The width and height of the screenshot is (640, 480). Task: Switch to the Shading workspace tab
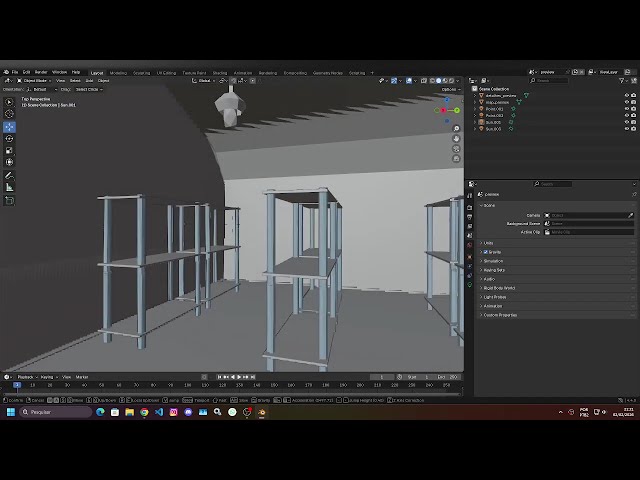[x=220, y=73]
